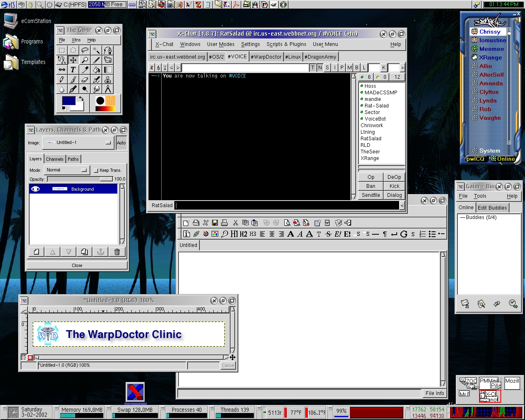
Task: Activate the Intelligent Scissors tool
Action: [x=62, y=60]
